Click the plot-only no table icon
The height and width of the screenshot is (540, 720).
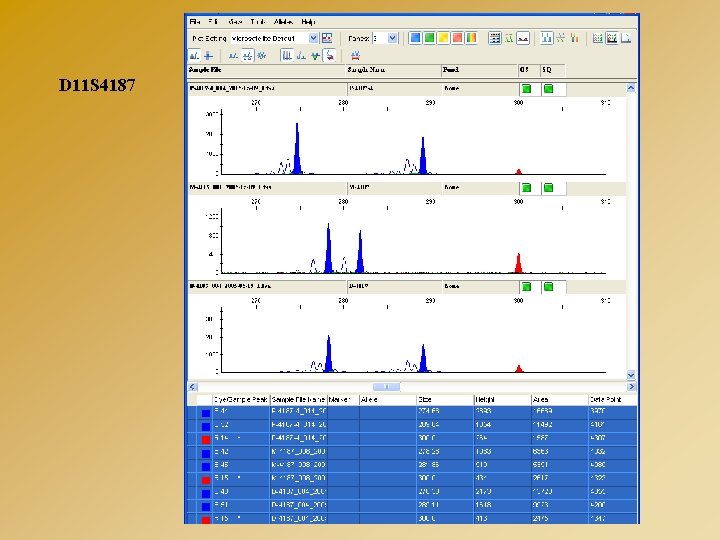[x=523, y=38]
